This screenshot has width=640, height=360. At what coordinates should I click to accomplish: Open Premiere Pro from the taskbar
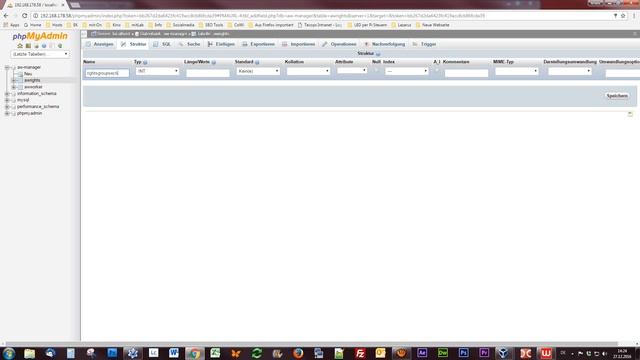pos(484,353)
